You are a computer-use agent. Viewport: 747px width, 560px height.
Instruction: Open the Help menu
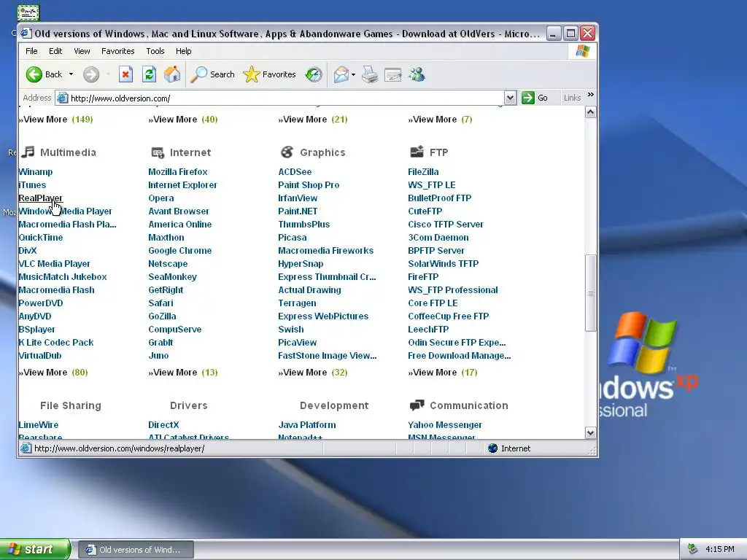point(183,51)
